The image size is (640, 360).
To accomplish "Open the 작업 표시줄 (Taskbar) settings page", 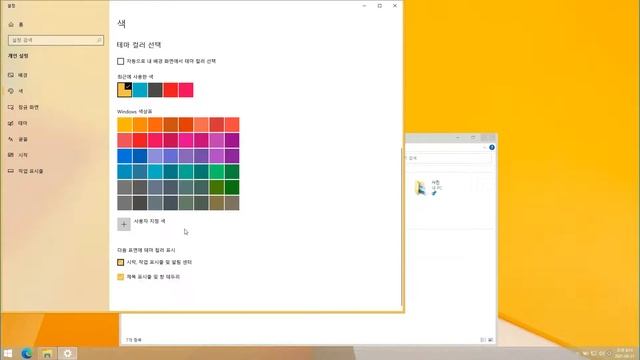I will coord(25,171).
